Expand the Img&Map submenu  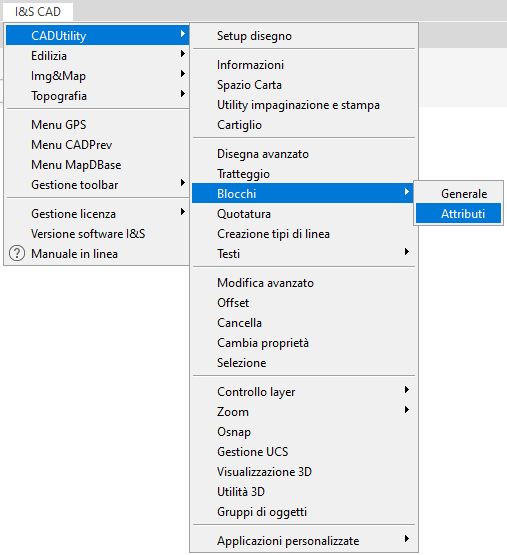click(x=97, y=75)
